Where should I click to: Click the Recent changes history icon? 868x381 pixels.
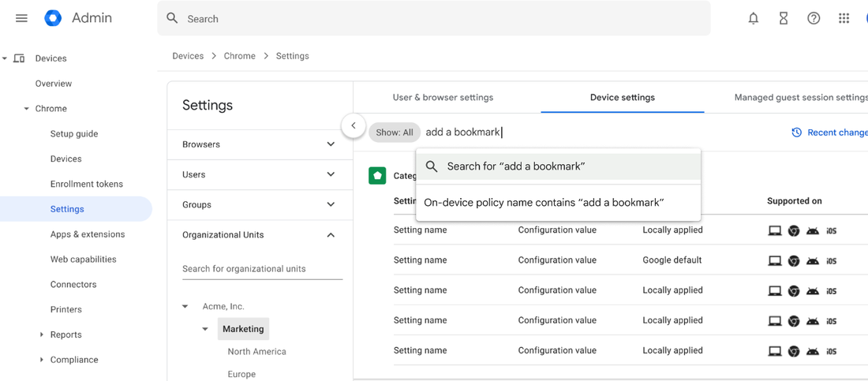tap(797, 133)
